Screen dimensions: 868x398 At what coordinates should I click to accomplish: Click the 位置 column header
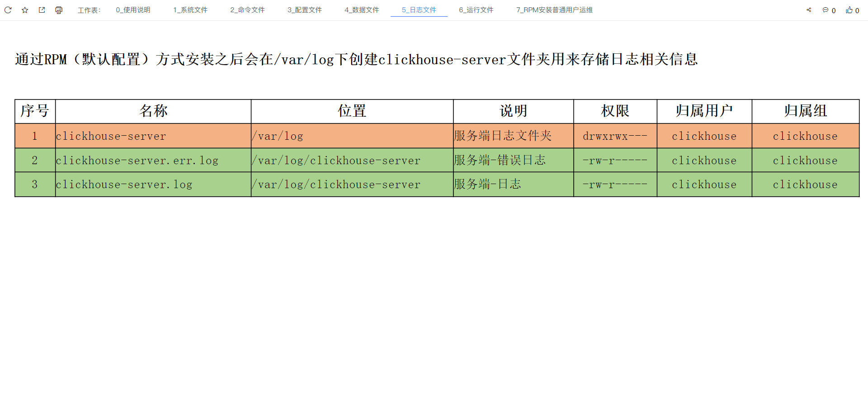(x=352, y=111)
